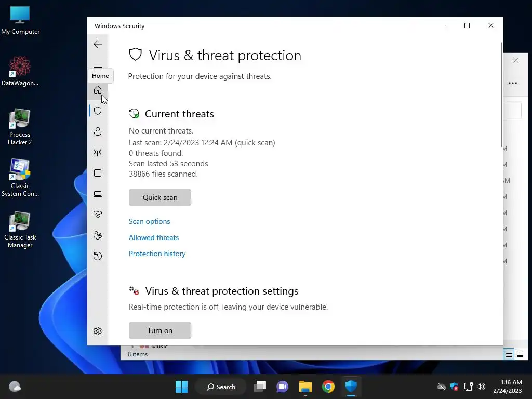This screenshot has height=399, width=532.
Task: Open the weather widget on the taskbar
Action: 15,387
